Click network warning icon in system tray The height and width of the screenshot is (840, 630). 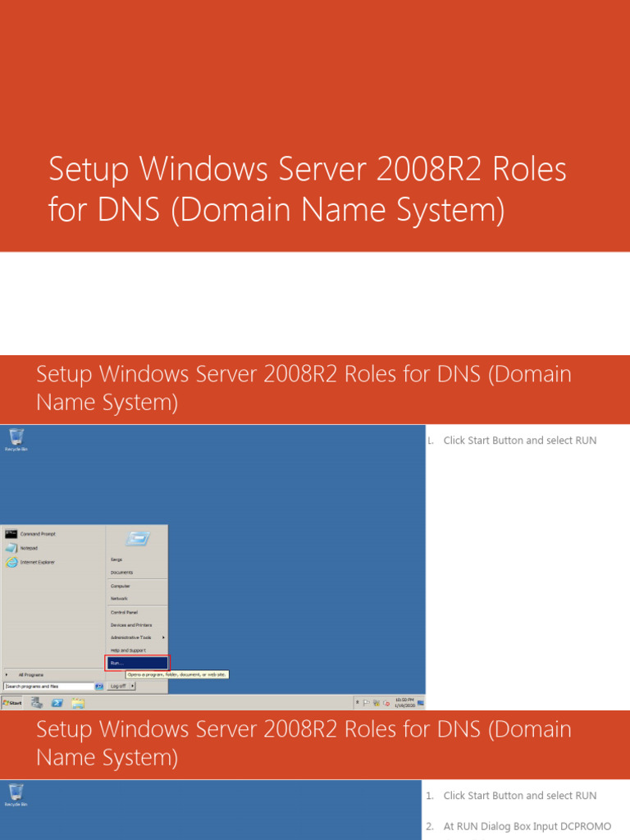coord(377,703)
